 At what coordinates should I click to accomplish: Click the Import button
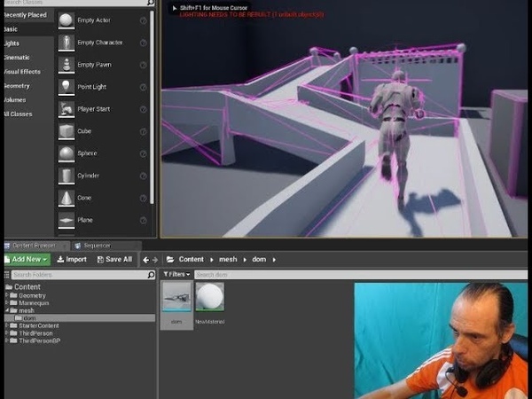click(71, 260)
